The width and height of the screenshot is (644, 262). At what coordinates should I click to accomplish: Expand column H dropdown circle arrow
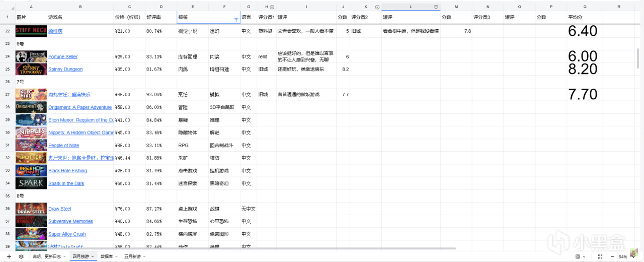[x=272, y=7]
